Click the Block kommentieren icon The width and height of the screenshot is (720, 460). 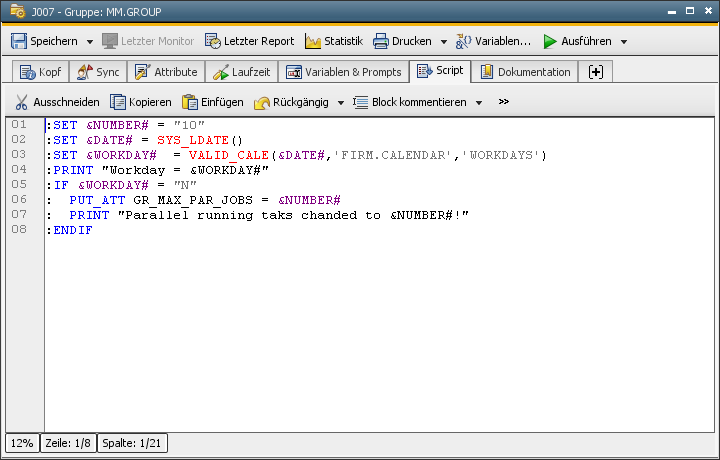pyautogui.click(x=360, y=102)
